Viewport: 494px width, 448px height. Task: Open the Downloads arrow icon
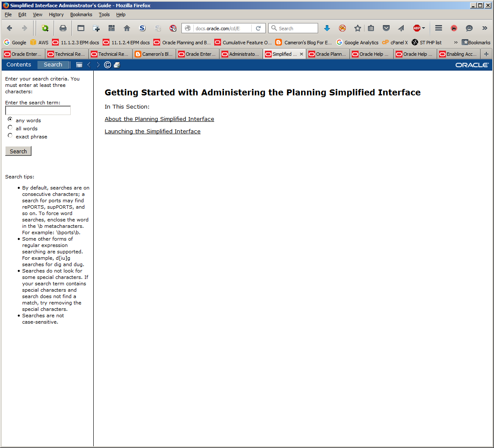(x=327, y=29)
